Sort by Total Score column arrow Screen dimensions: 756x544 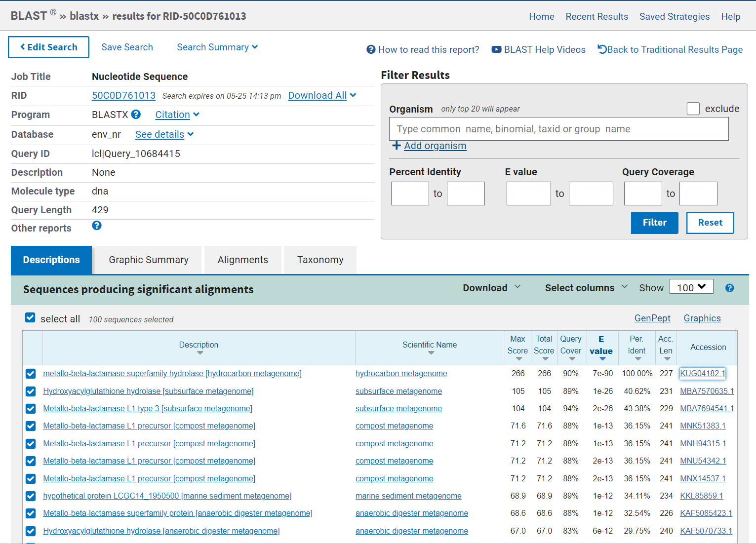point(545,359)
